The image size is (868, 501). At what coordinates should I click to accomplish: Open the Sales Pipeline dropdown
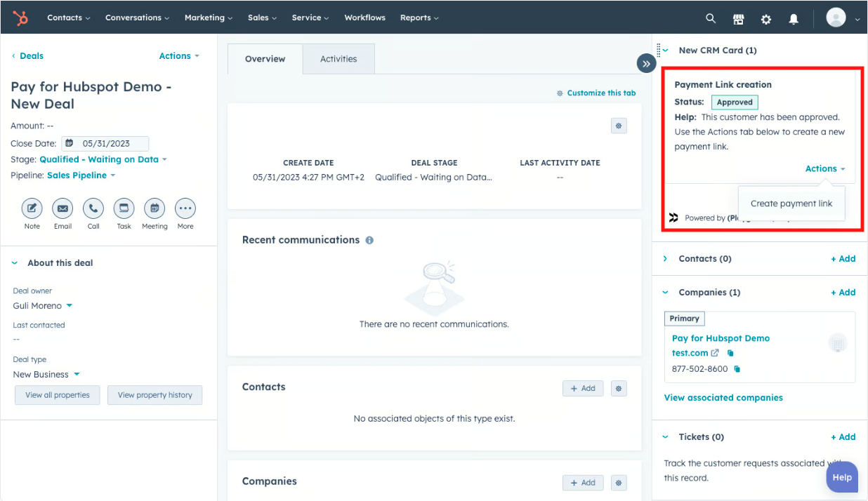[x=81, y=175]
